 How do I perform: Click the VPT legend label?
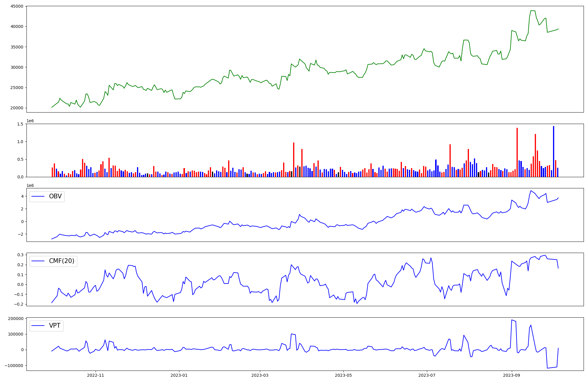click(x=55, y=326)
